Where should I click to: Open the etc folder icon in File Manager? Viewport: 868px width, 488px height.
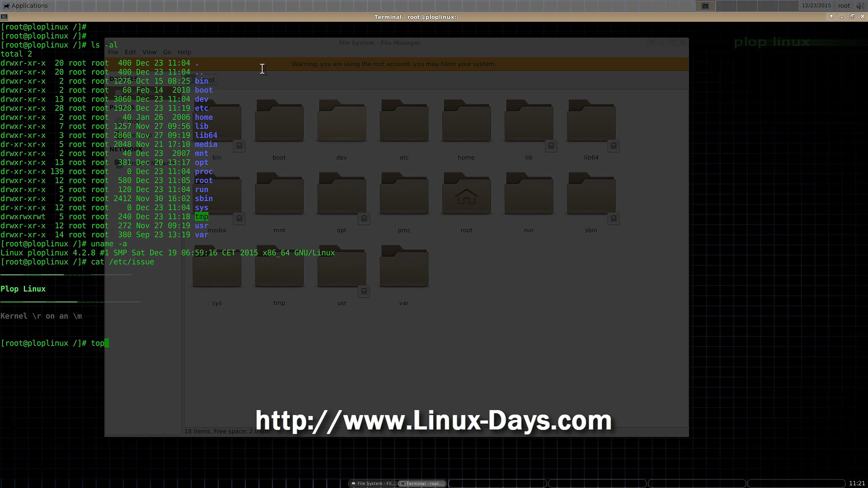click(404, 121)
